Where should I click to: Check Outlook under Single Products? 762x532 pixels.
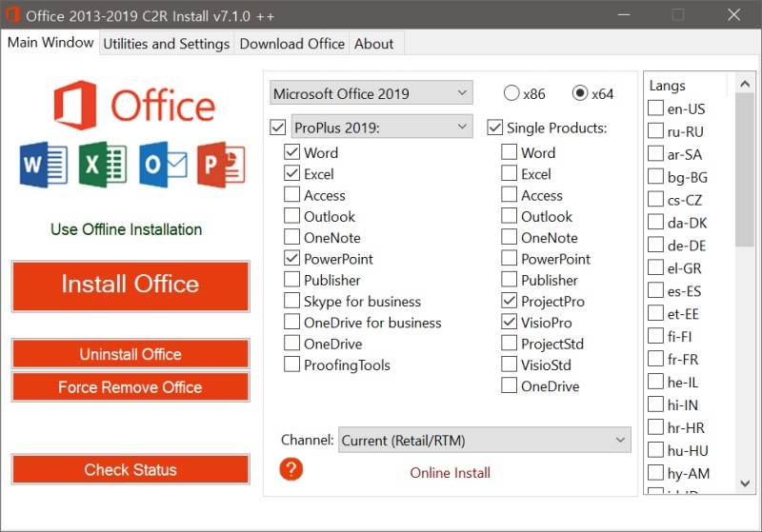pyautogui.click(x=509, y=216)
